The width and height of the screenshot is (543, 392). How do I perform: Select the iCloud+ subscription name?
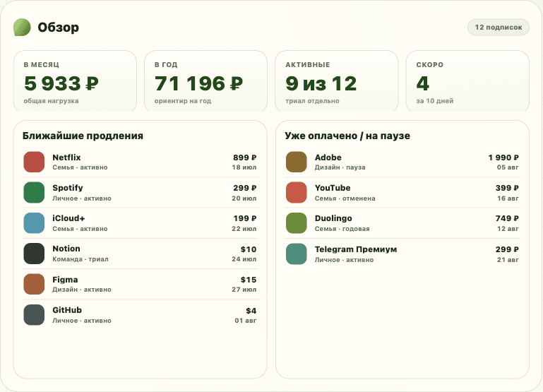pos(68,218)
